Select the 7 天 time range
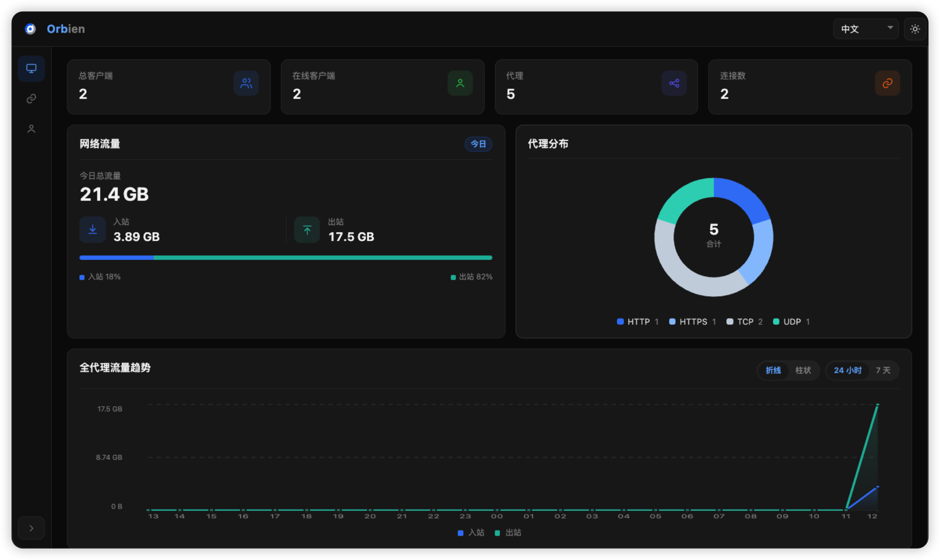The width and height of the screenshot is (940, 560). click(883, 371)
